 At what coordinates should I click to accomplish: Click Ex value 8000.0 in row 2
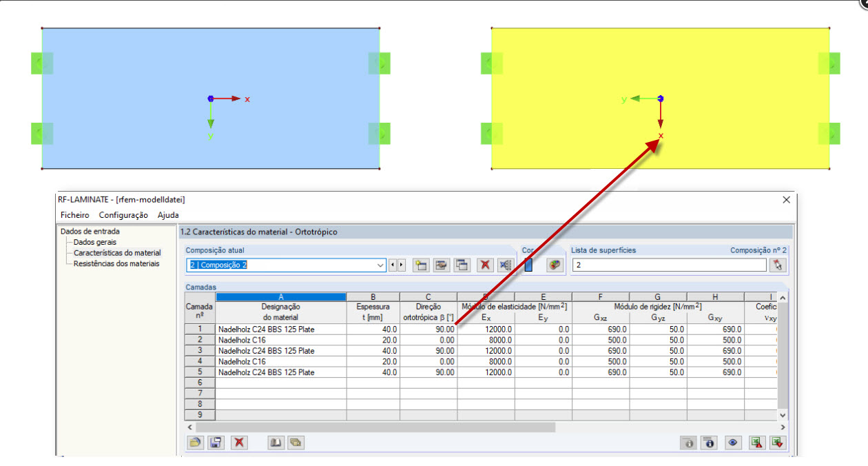(x=486, y=340)
